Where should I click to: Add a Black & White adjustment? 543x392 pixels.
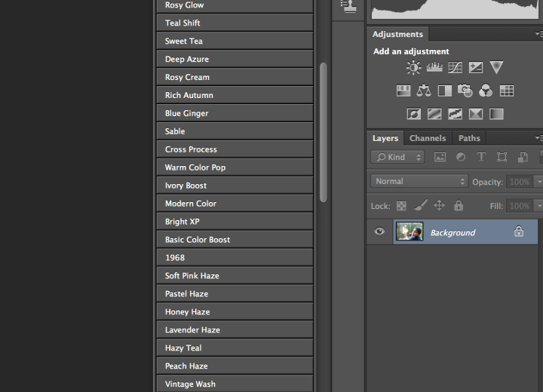445,91
